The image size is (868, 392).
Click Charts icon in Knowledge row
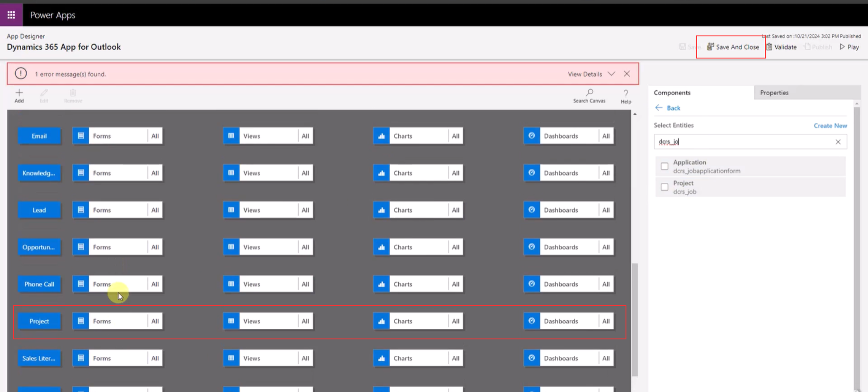pyautogui.click(x=382, y=173)
